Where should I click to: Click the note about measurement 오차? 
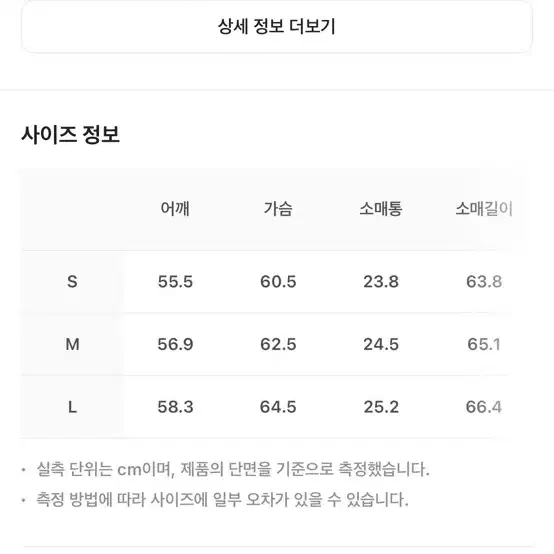(222, 500)
